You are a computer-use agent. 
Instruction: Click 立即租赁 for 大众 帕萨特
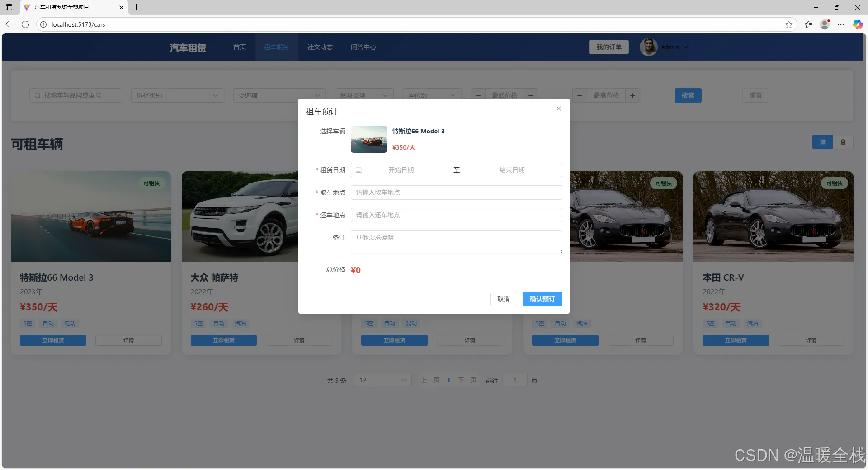224,340
